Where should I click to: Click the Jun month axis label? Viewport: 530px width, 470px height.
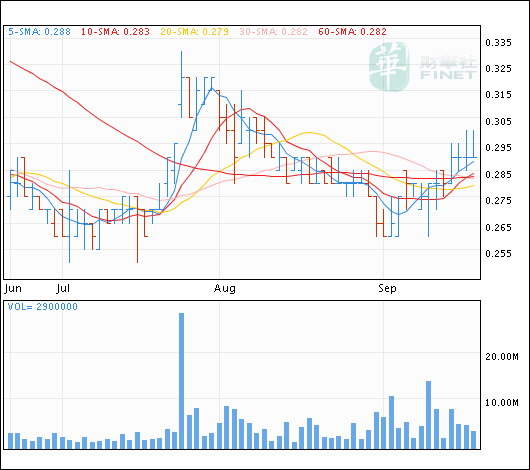point(13,288)
